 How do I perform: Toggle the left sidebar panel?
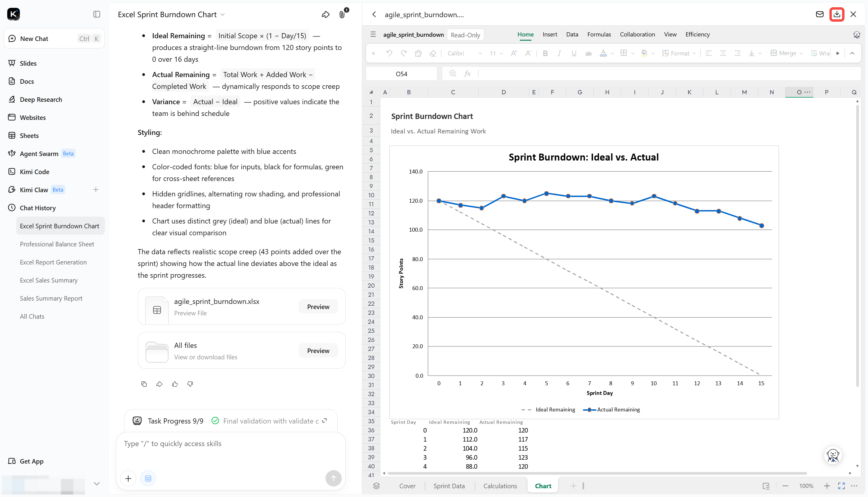97,14
